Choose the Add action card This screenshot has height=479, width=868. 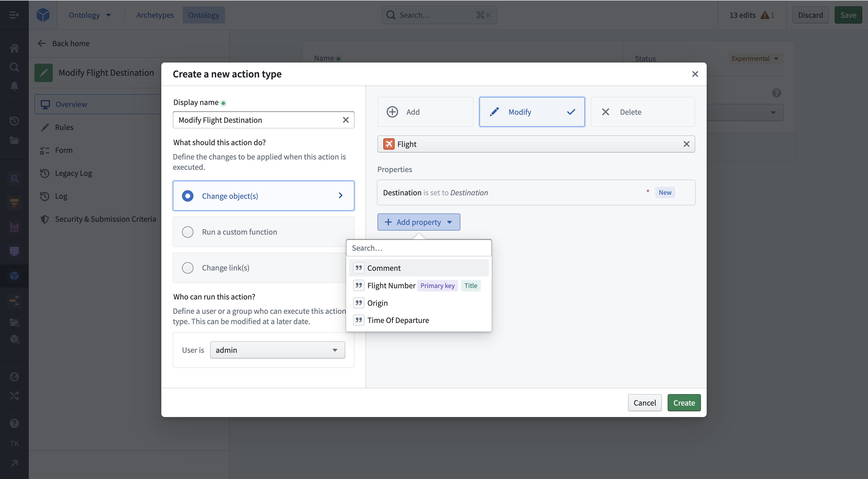425,112
